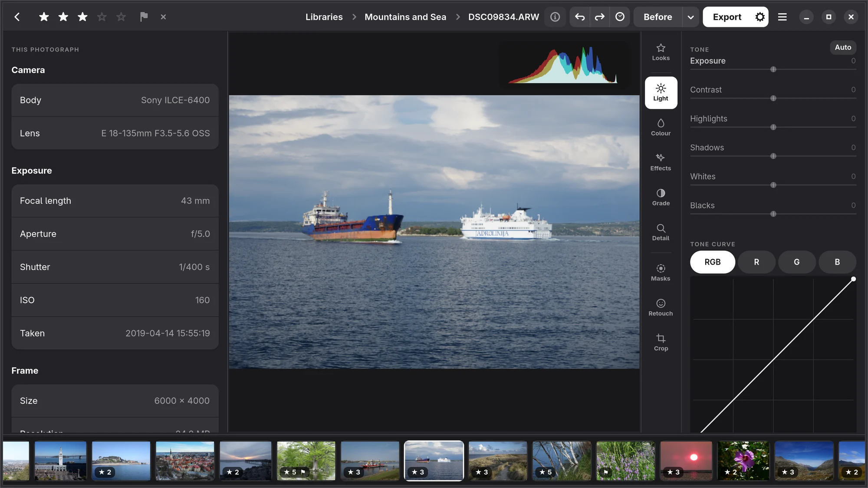Click the Blacks slider handle

tap(773, 214)
